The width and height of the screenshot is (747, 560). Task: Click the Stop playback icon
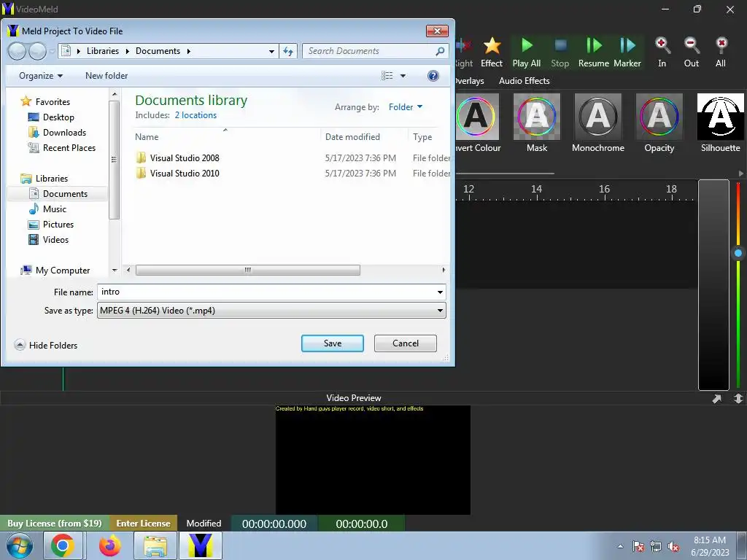[561, 46]
